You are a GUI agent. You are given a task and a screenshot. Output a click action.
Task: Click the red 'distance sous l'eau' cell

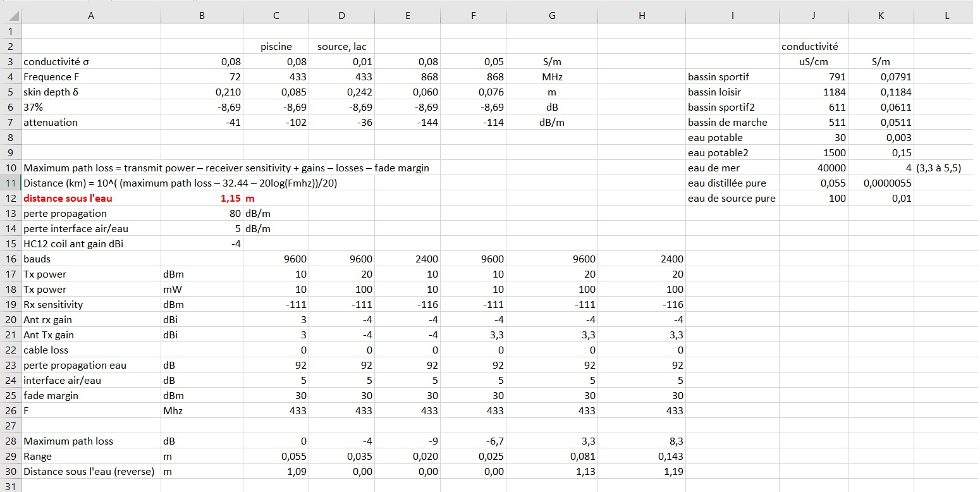tap(68, 199)
